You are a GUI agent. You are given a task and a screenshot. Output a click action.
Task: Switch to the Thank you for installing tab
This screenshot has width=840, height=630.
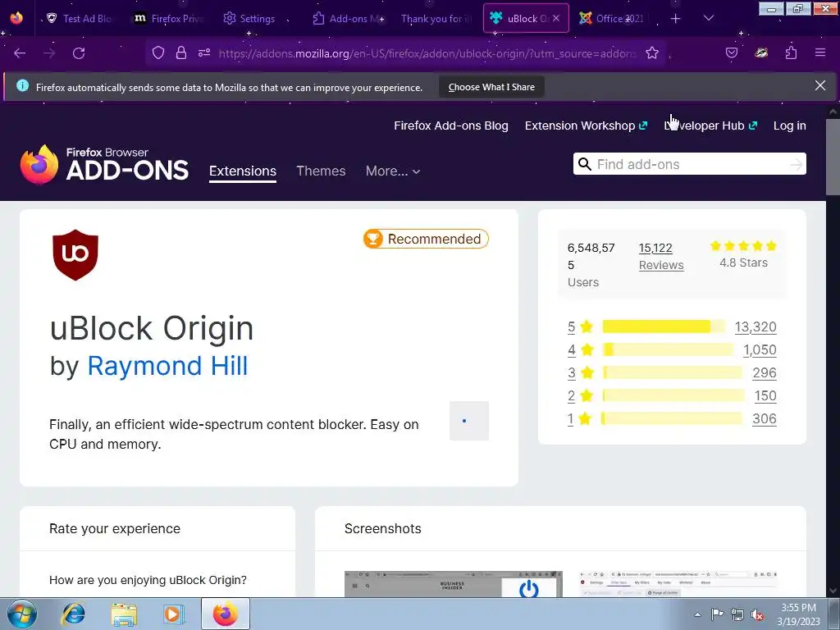point(436,18)
